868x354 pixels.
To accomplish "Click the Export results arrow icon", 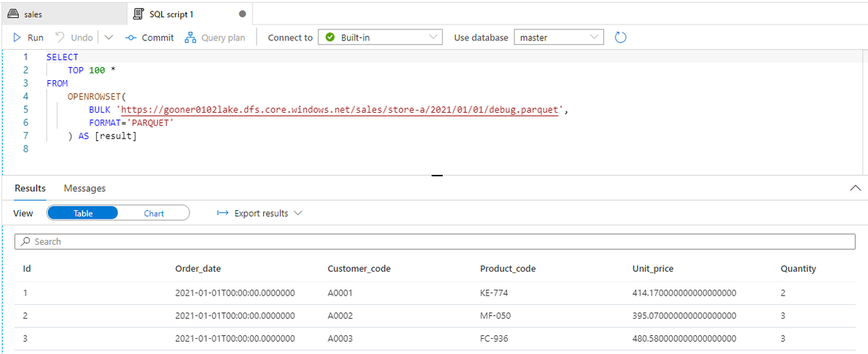I will [223, 213].
